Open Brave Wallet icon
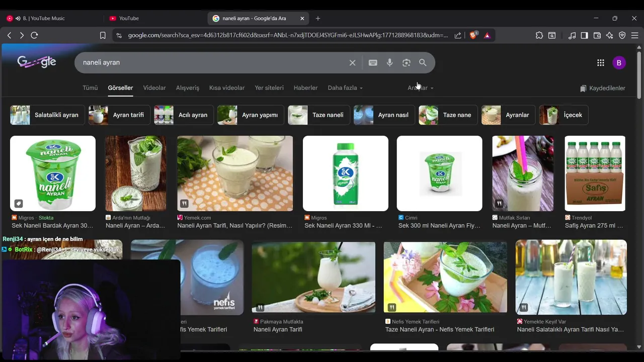Image resolution: width=644 pixels, height=362 pixels. [597, 35]
